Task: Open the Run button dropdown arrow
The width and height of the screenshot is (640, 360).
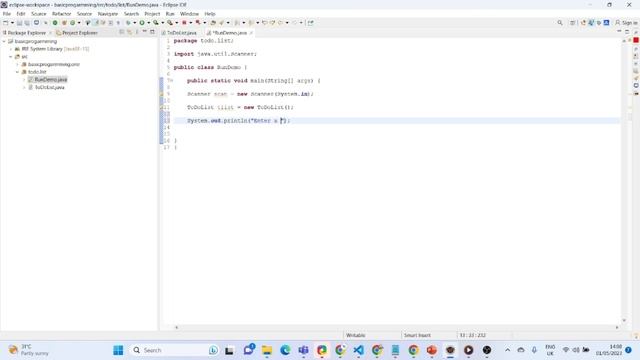Action: coord(148,23)
